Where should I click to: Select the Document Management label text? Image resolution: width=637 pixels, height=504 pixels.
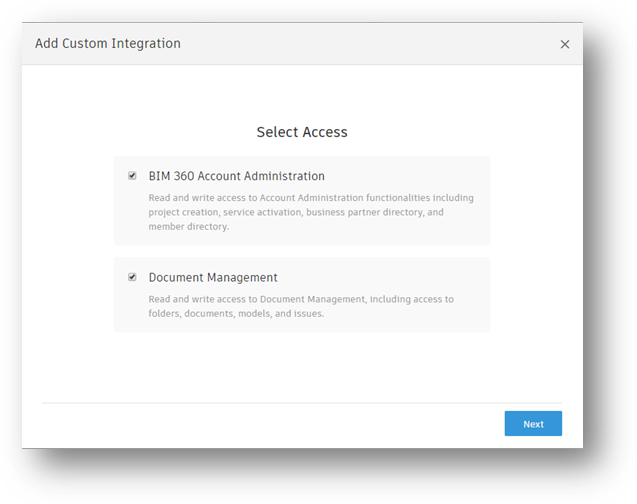pyautogui.click(x=213, y=277)
